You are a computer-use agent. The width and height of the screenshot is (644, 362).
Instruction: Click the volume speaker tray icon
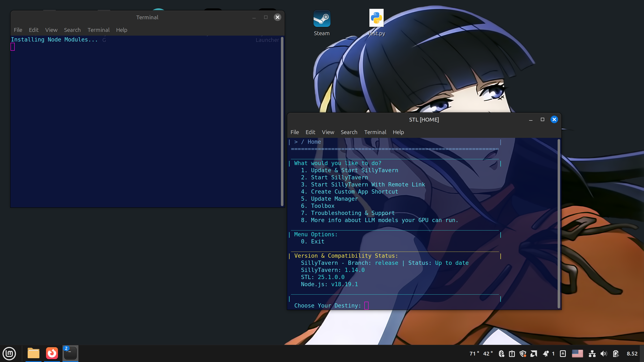pyautogui.click(x=604, y=353)
